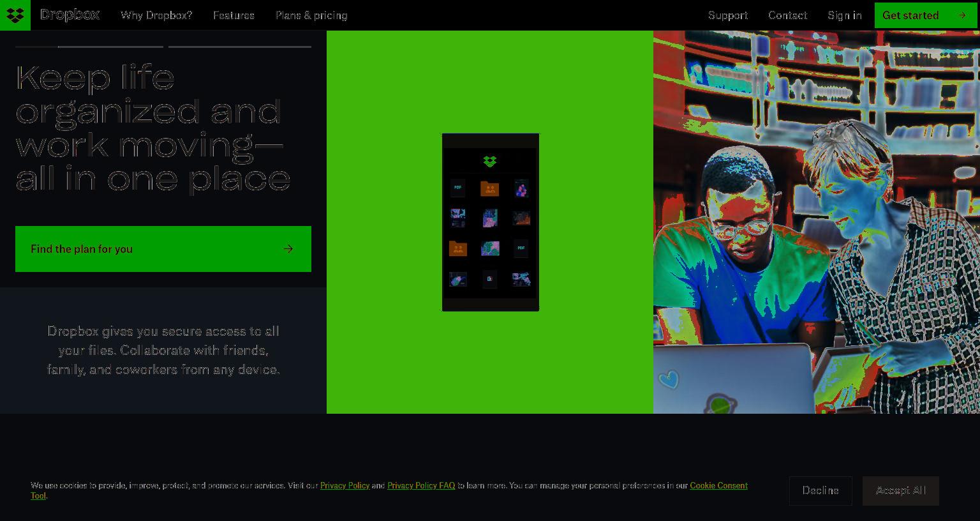The width and height of the screenshot is (980, 521).
Task: Open the Support link
Action: pyautogui.click(x=728, y=15)
